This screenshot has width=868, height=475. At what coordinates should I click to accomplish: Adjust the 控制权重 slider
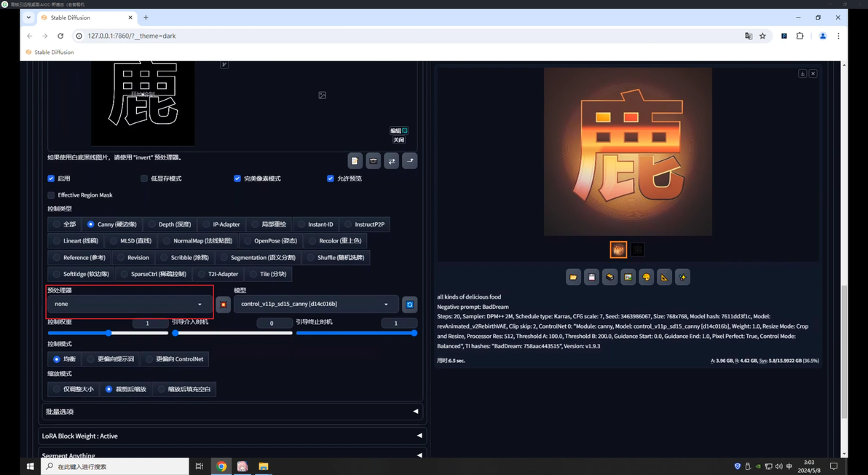click(108, 333)
